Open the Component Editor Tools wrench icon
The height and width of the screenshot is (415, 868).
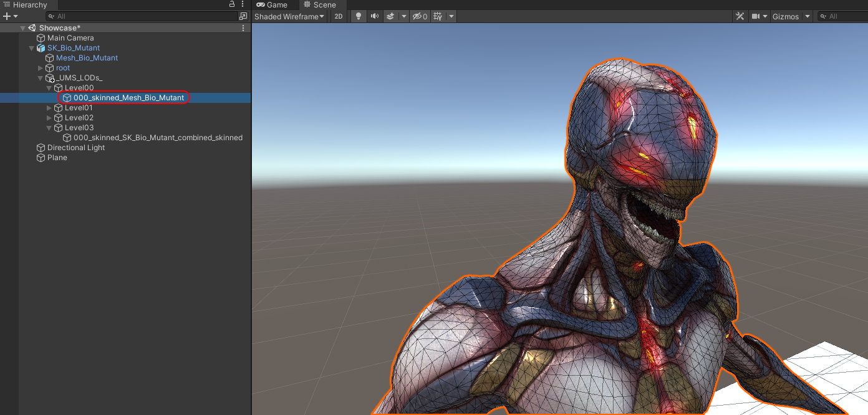click(740, 16)
